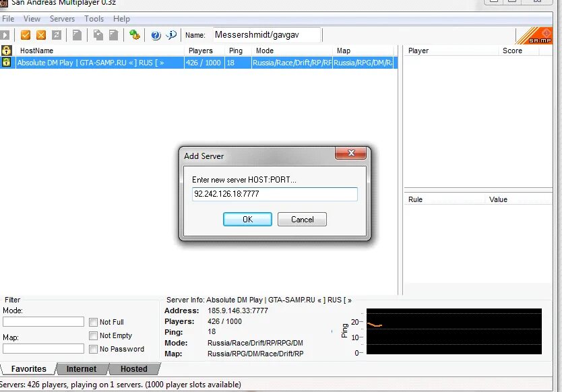Cancel the Add Server dialog
Viewport: 562px width, 392px height.
tap(302, 220)
